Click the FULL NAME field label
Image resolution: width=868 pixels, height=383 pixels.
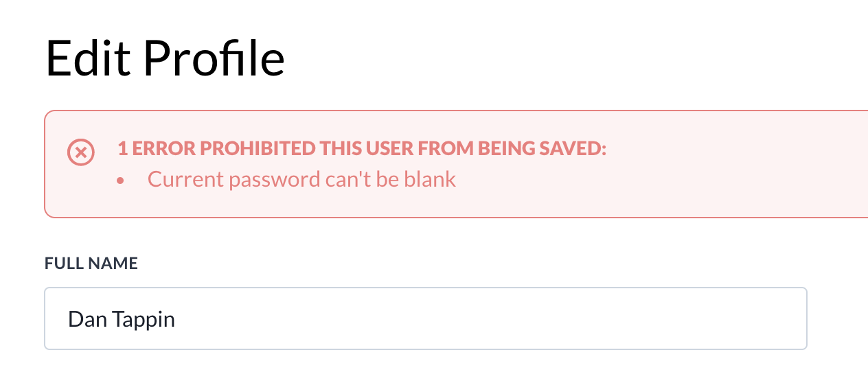point(91,263)
